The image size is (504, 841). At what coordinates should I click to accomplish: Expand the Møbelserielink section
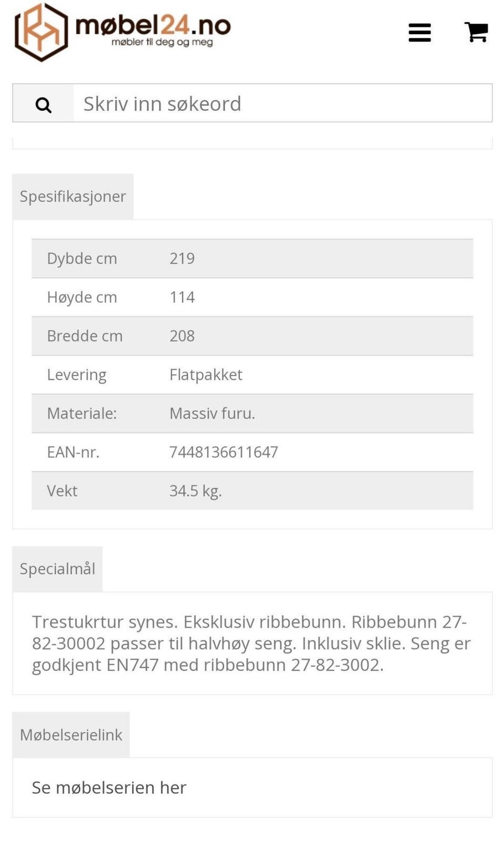(71, 734)
